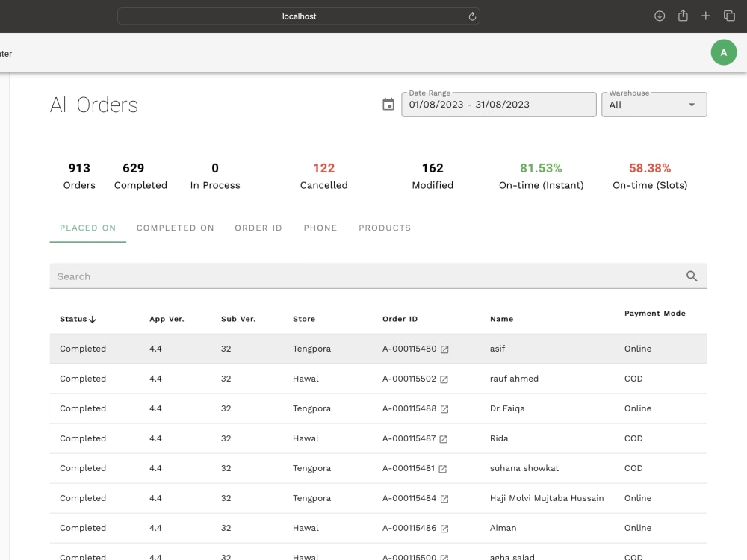Click order ID text A-000115502

tap(409, 379)
